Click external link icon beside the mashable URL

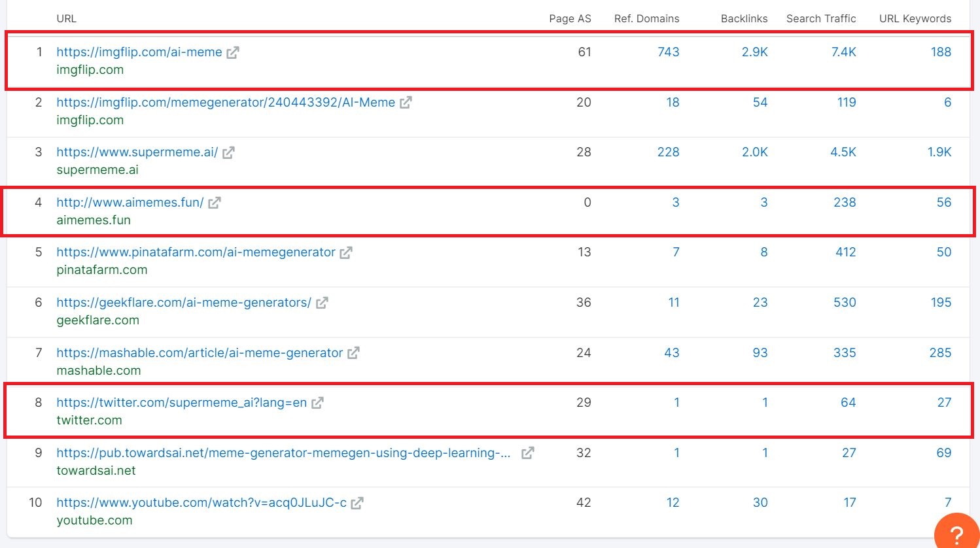tap(353, 352)
